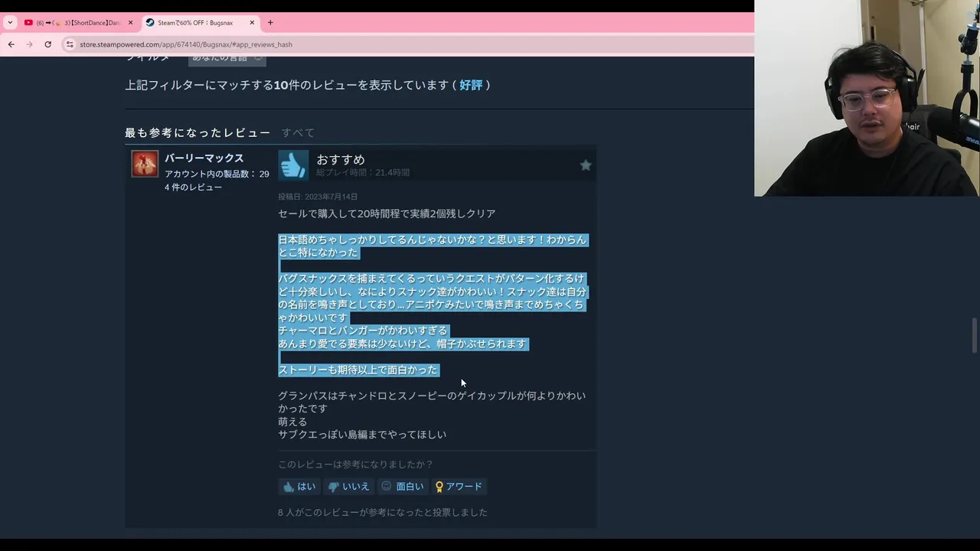The image size is (980, 551).
Task: Open バーリーマックス avatar profile
Action: 145,164
